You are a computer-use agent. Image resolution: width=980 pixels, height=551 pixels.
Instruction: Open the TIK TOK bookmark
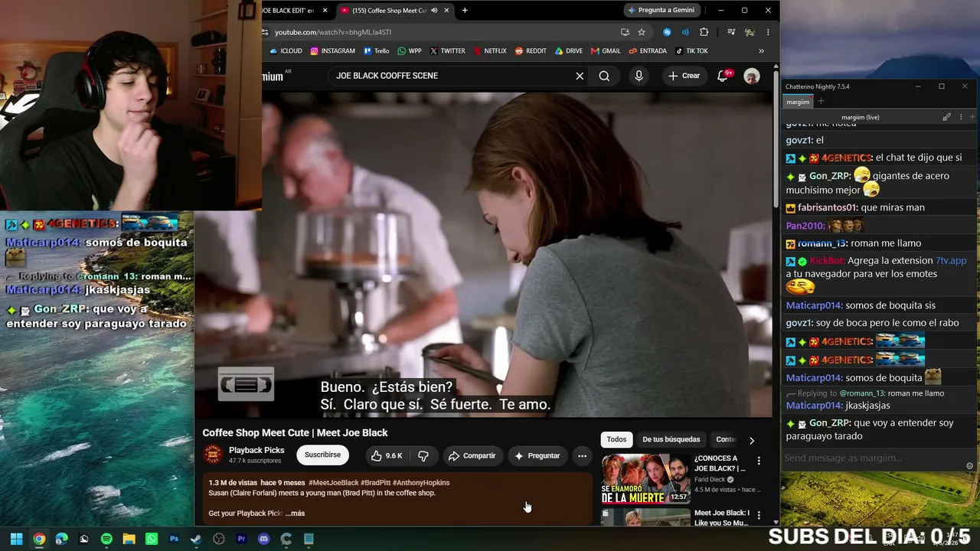coord(691,51)
